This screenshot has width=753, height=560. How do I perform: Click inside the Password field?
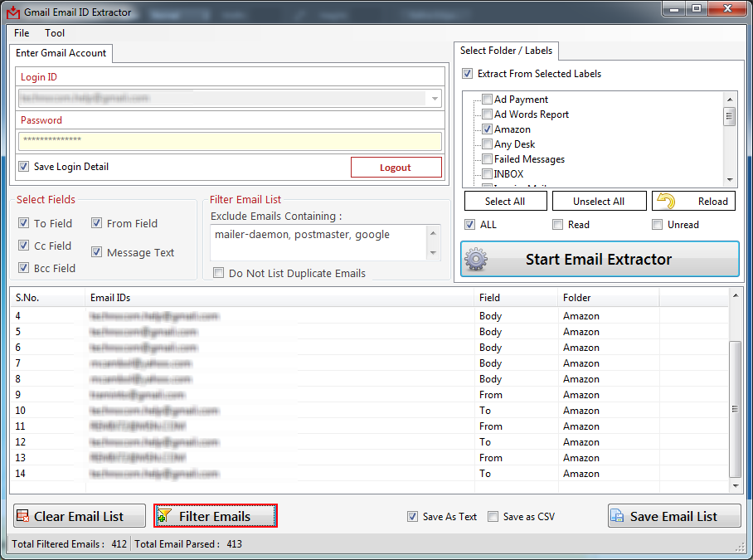pos(230,141)
